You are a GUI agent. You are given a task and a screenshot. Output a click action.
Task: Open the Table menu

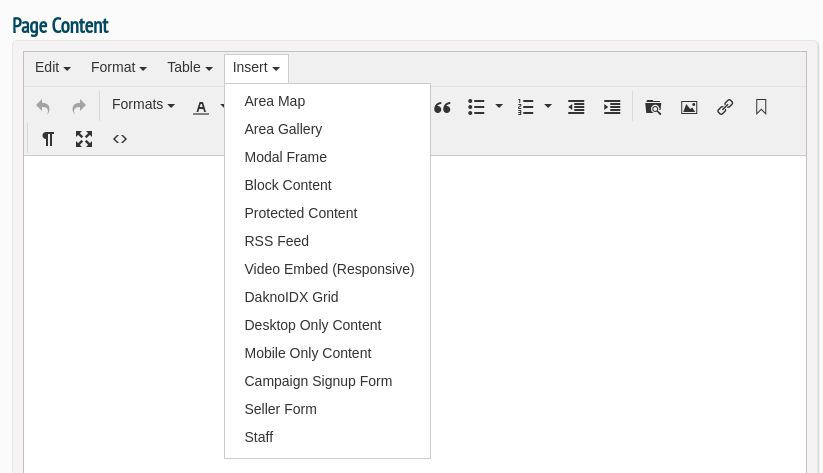tap(189, 68)
